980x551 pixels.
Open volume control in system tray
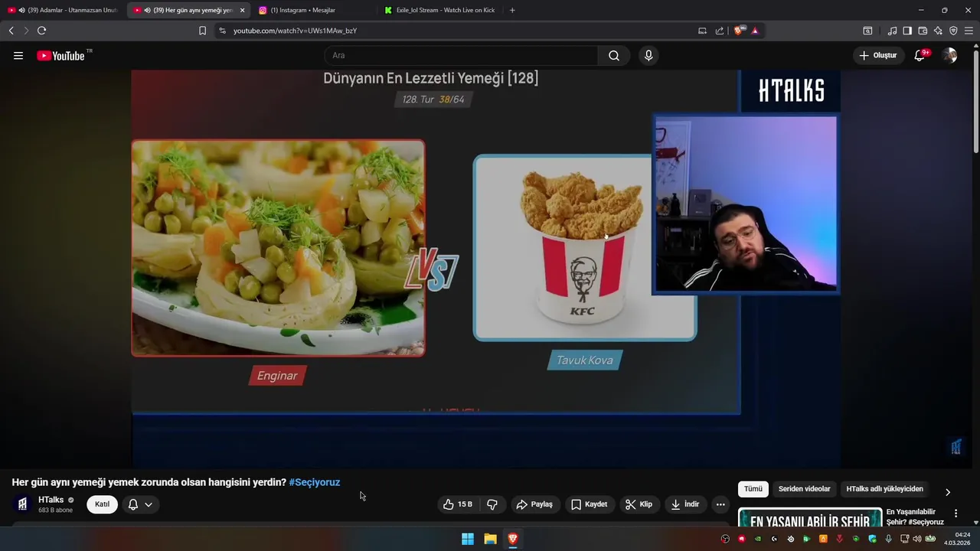point(917,539)
